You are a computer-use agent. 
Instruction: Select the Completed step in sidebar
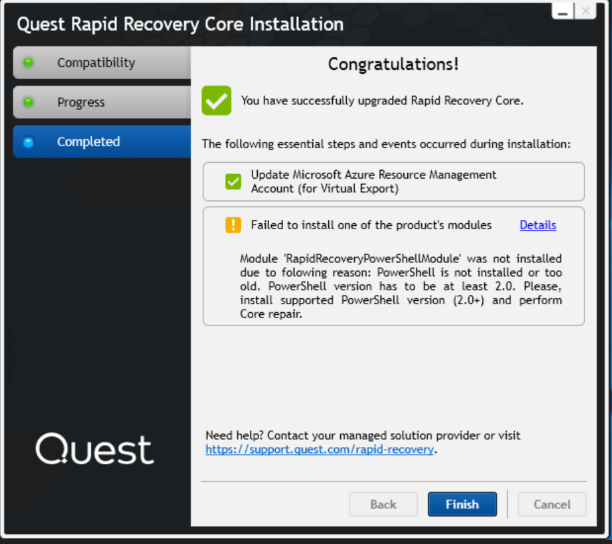pyautogui.click(x=102, y=142)
